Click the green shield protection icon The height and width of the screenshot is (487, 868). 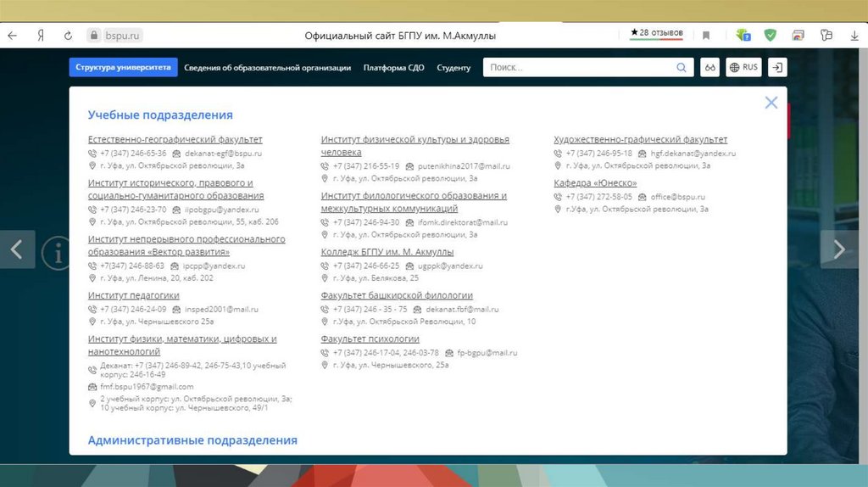click(x=770, y=36)
